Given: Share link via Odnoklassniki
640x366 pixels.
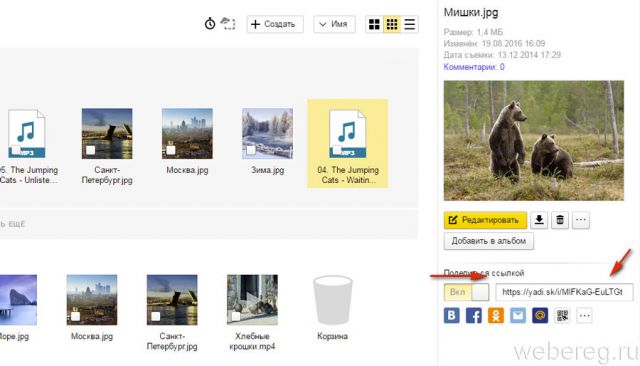Looking at the screenshot, I should 496,315.
